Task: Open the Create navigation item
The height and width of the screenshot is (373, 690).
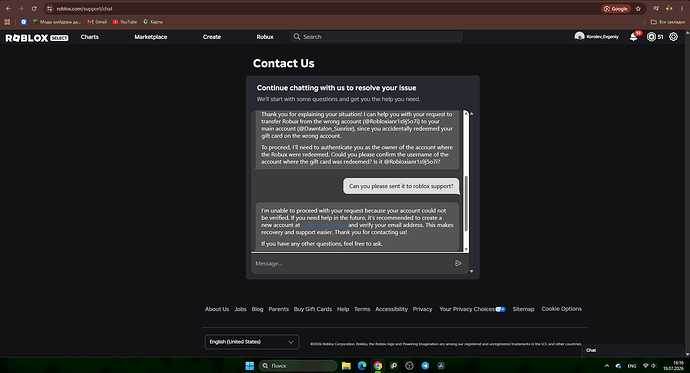Action: (212, 37)
